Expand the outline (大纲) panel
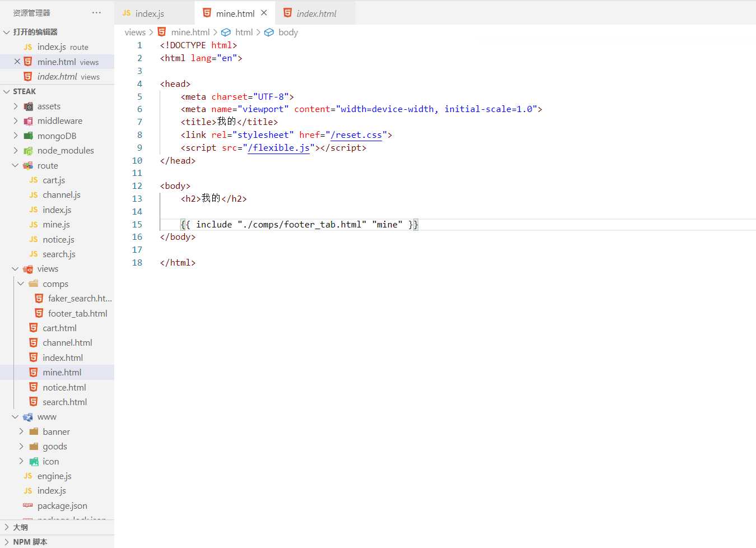 pyautogui.click(x=7, y=527)
